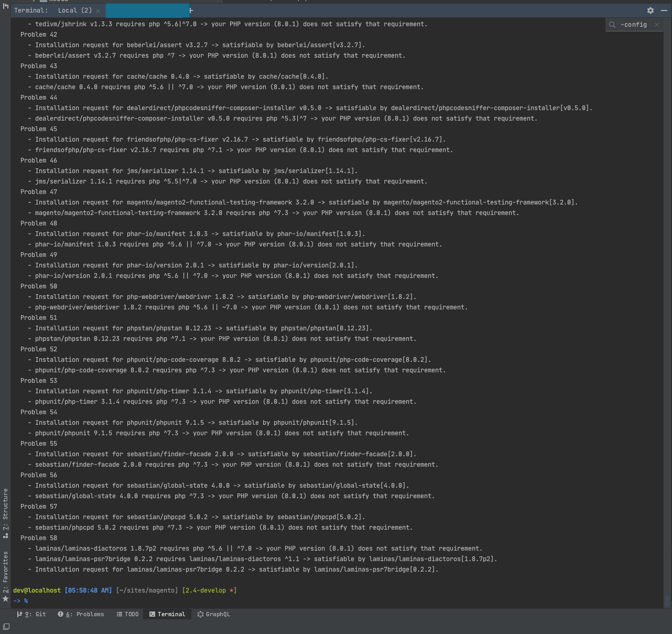Click the Terminal prompt icon in the bottom bar
Viewport: 672px width, 634px height.
pos(152,614)
